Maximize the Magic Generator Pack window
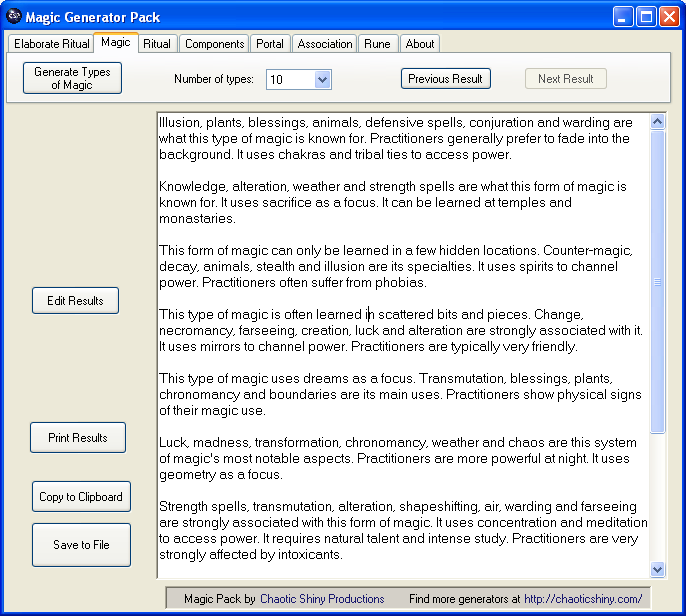 tap(646, 17)
